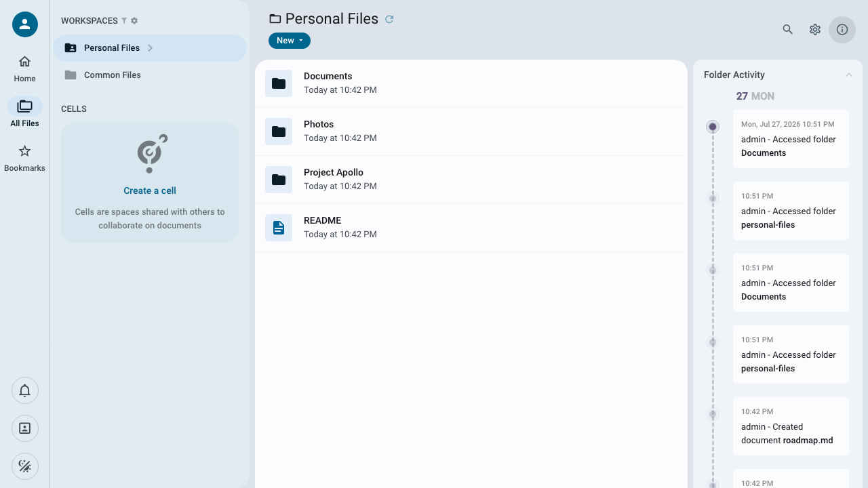This screenshot has width=868, height=488.
Task: Open the Photos folder row
Action: pos(471,131)
